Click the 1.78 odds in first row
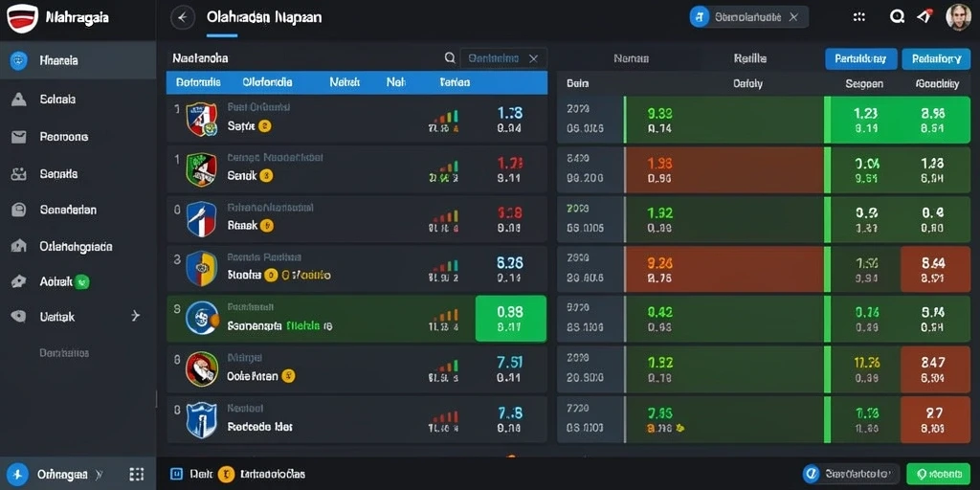This screenshot has height=490, width=980. point(509,113)
